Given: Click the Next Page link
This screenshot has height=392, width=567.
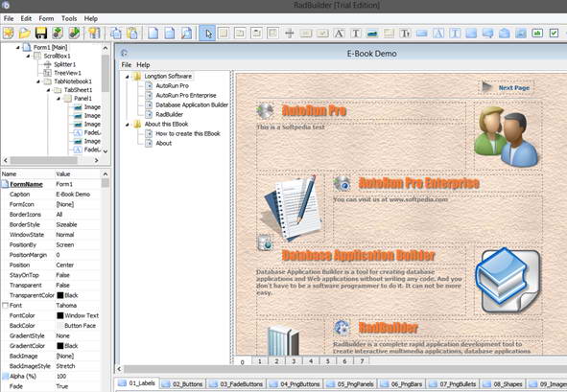Looking at the screenshot, I should click(514, 88).
